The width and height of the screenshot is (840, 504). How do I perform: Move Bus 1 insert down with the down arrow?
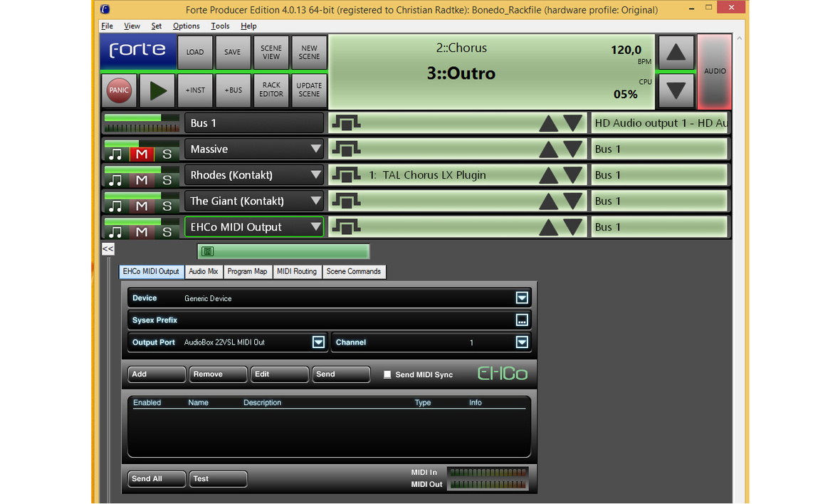(x=572, y=123)
